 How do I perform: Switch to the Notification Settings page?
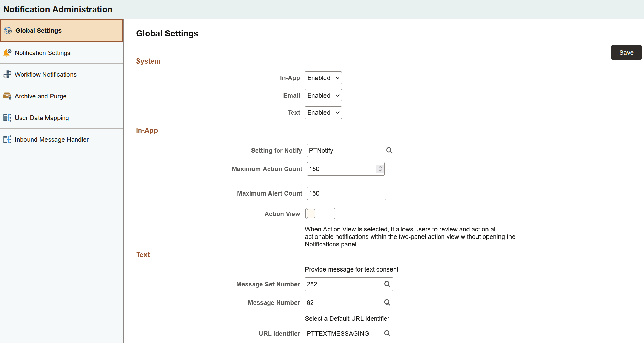(x=43, y=53)
